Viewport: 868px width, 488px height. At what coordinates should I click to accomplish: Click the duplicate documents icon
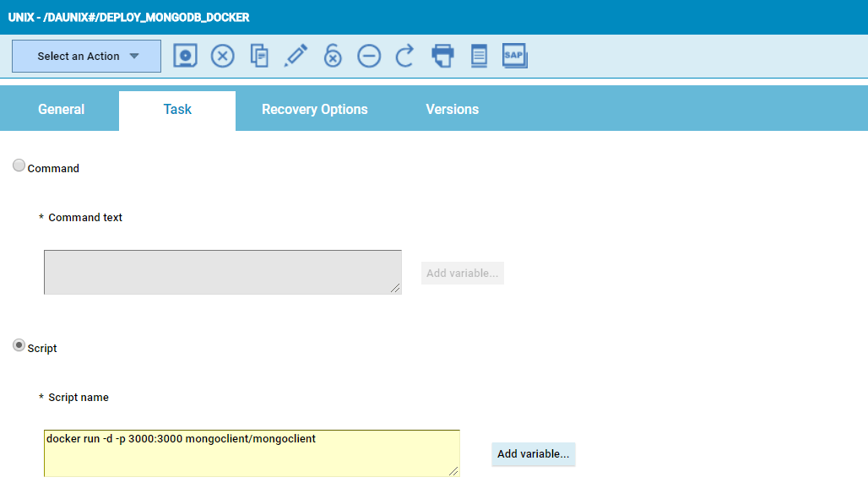click(x=259, y=56)
